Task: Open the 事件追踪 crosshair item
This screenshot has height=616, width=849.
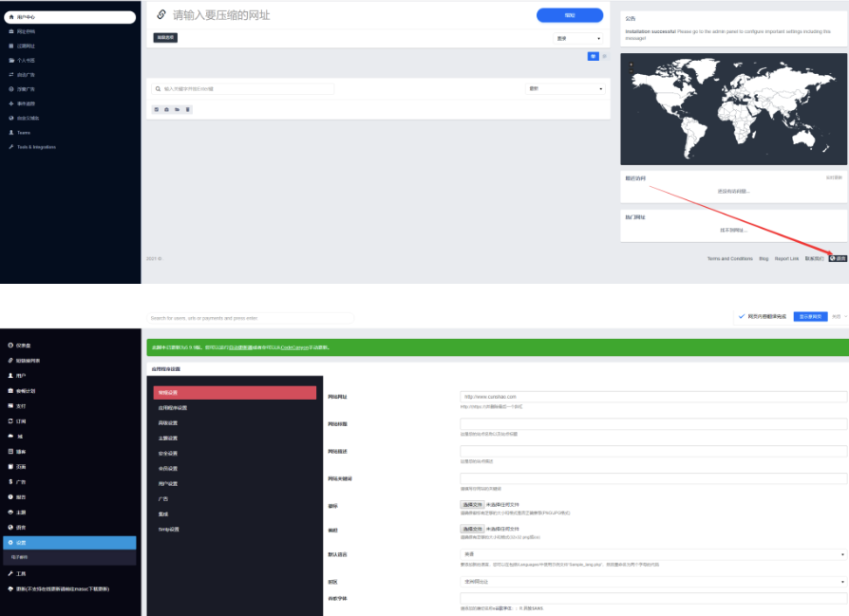Action: click(22, 103)
